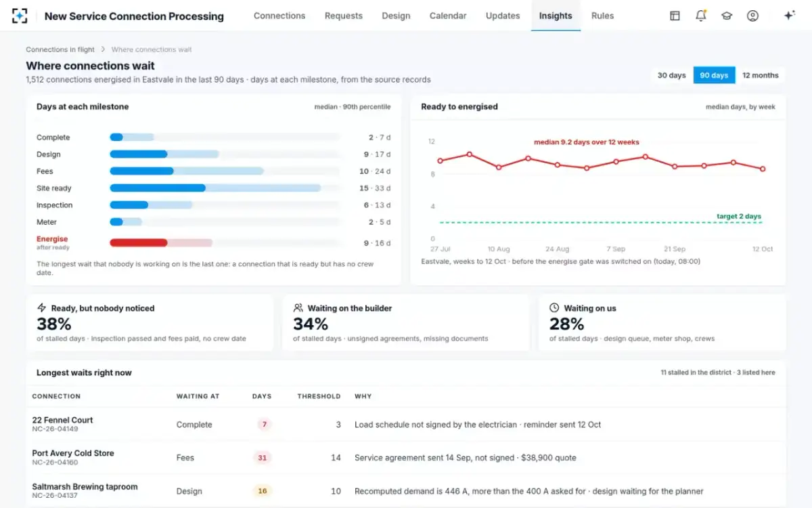
Task: Click the app logo icon
Action: coord(20,16)
